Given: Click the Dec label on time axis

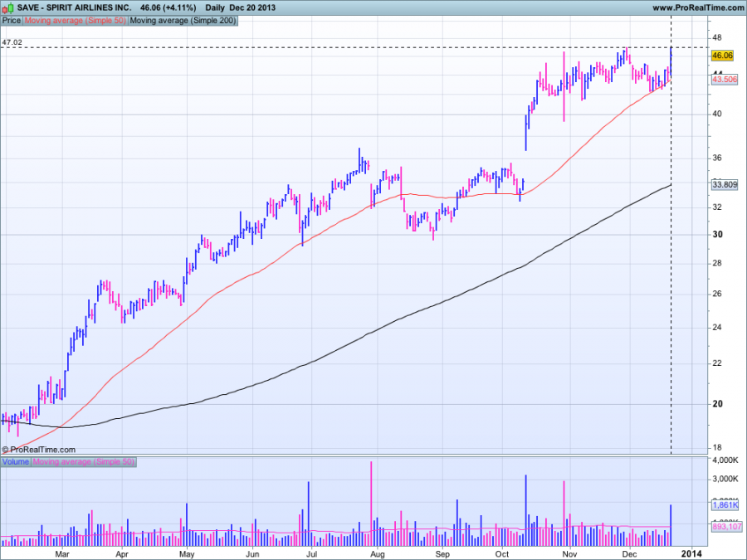Looking at the screenshot, I should [x=629, y=554].
